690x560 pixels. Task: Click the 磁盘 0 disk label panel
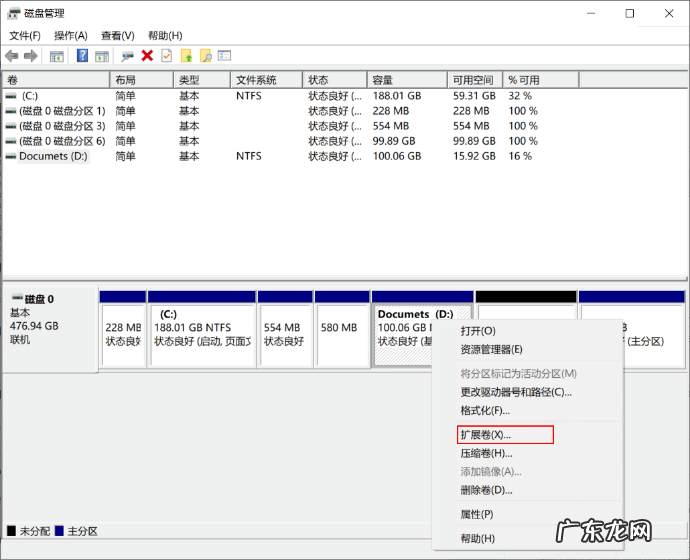point(50,329)
